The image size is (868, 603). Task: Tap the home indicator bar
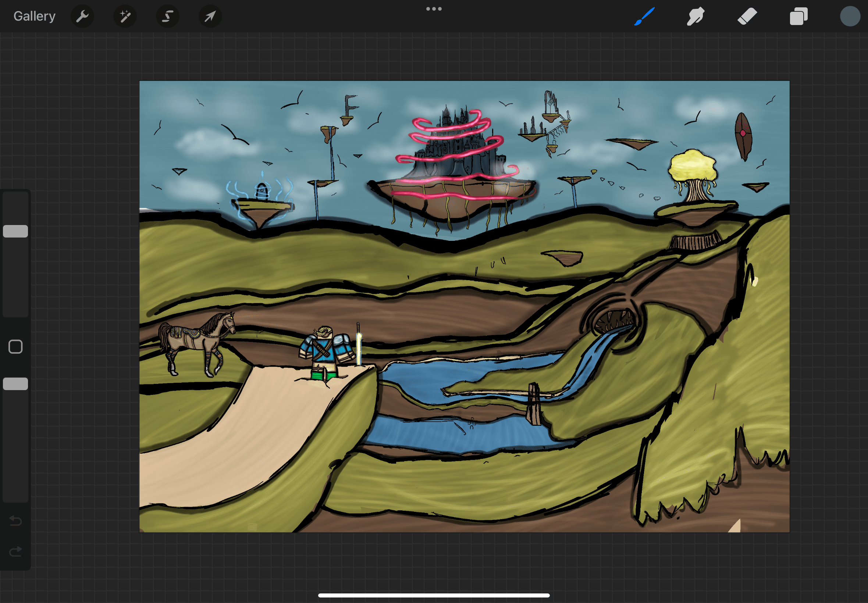tap(434, 595)
